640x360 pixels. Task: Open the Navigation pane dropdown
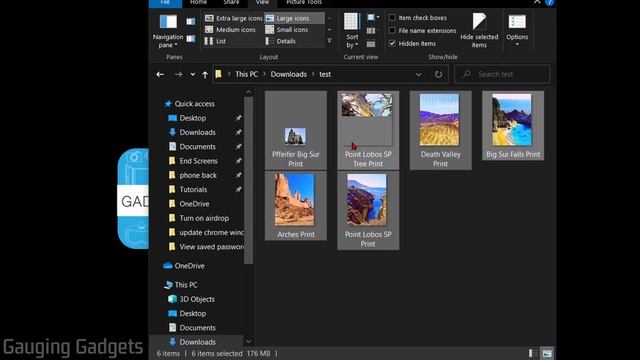click(x=168, y=31)
